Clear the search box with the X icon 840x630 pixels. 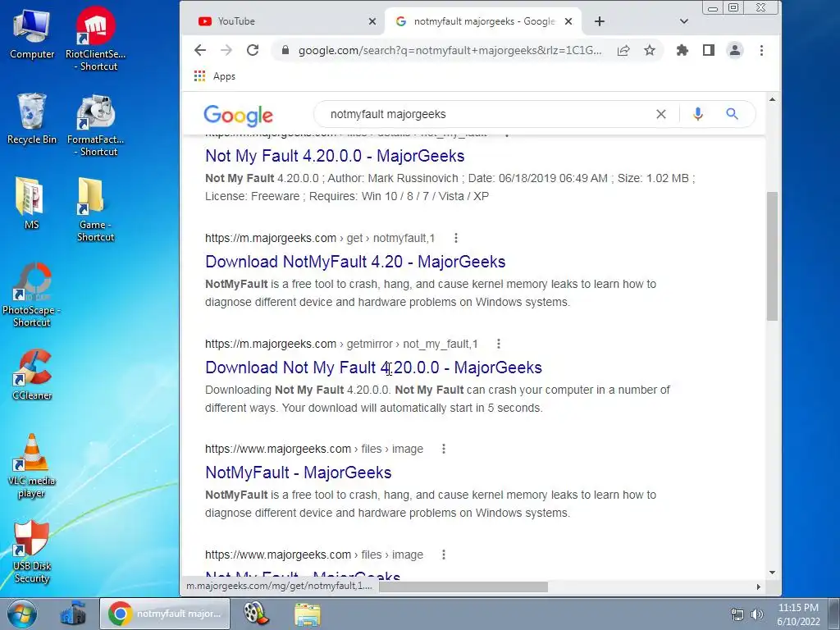[x=661, y=114]
